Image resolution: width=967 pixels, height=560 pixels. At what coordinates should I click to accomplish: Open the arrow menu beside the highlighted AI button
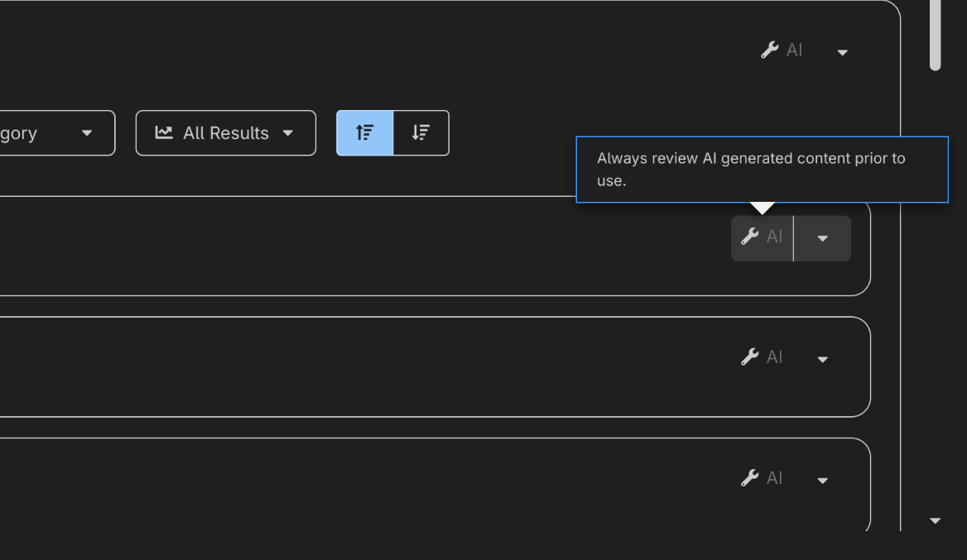(822, 238)
